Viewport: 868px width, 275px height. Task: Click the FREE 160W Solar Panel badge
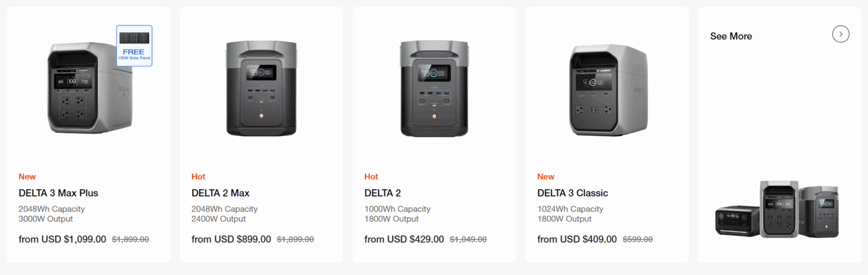point(134,46)
